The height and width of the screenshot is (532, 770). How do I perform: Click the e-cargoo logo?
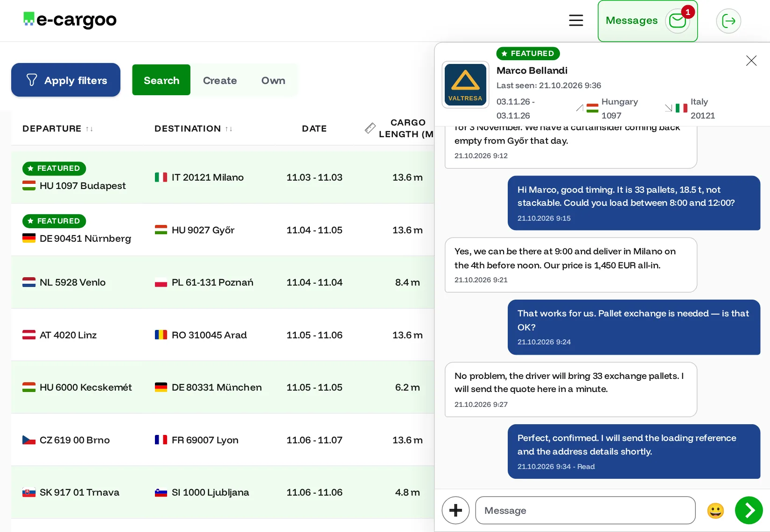click(x=70, y=20)
